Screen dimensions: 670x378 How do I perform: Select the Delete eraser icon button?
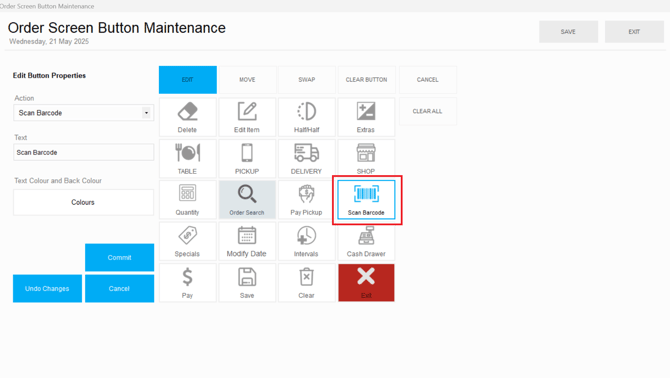pos(188,117)
